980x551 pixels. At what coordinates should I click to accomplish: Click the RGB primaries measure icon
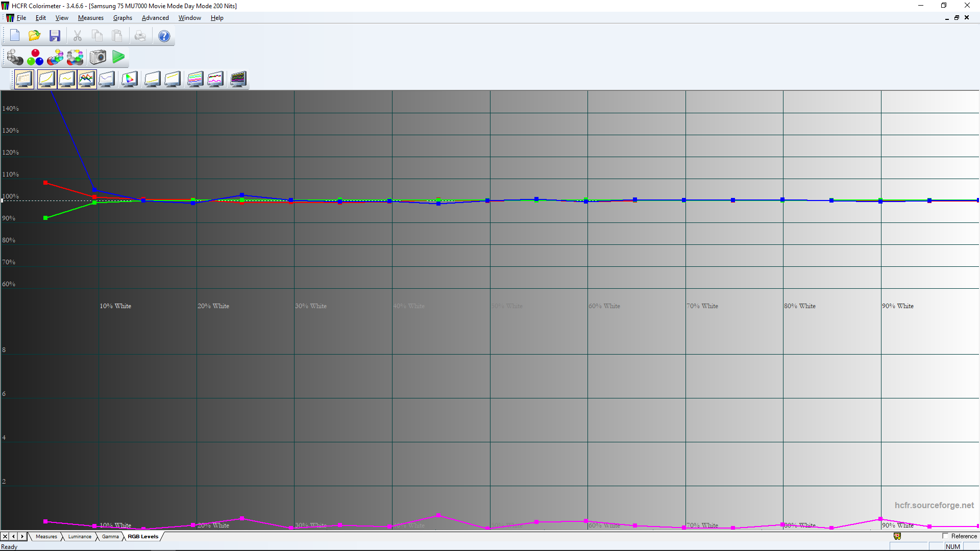pyautogui.click(x=35, y=57)
